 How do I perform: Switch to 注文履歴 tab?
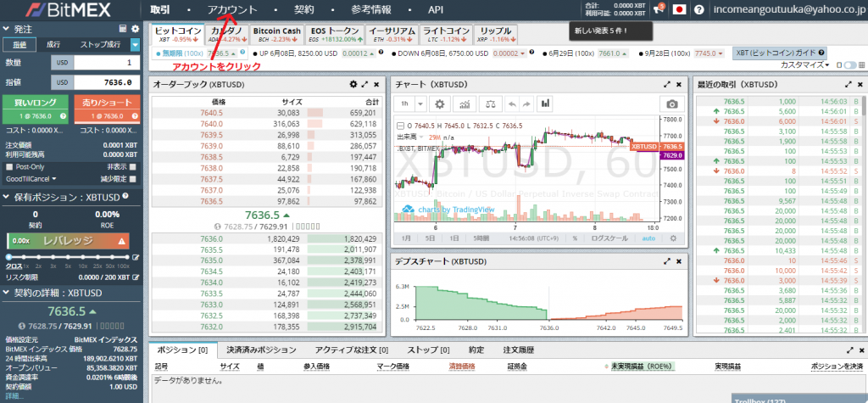coord(518,350)
